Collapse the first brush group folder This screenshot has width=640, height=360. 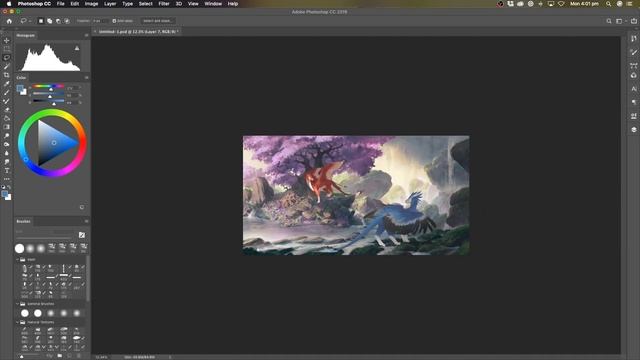(x=18, y=260)
